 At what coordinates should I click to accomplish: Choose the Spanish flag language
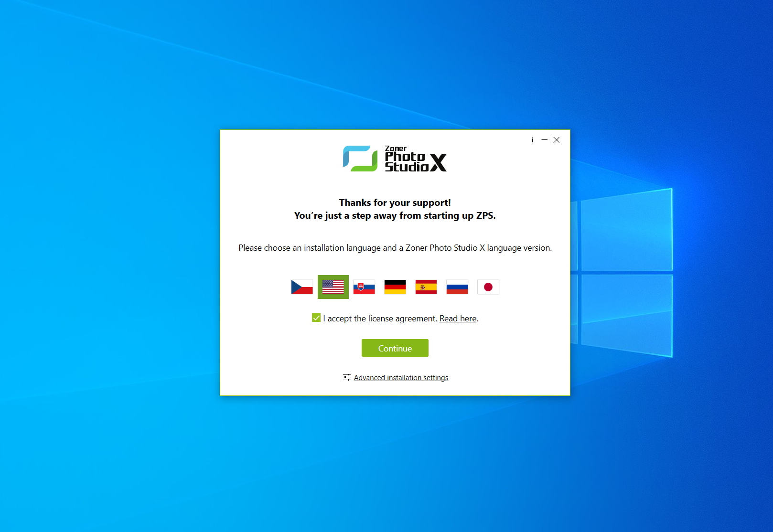pyautogui.click(x=426, y=287)
